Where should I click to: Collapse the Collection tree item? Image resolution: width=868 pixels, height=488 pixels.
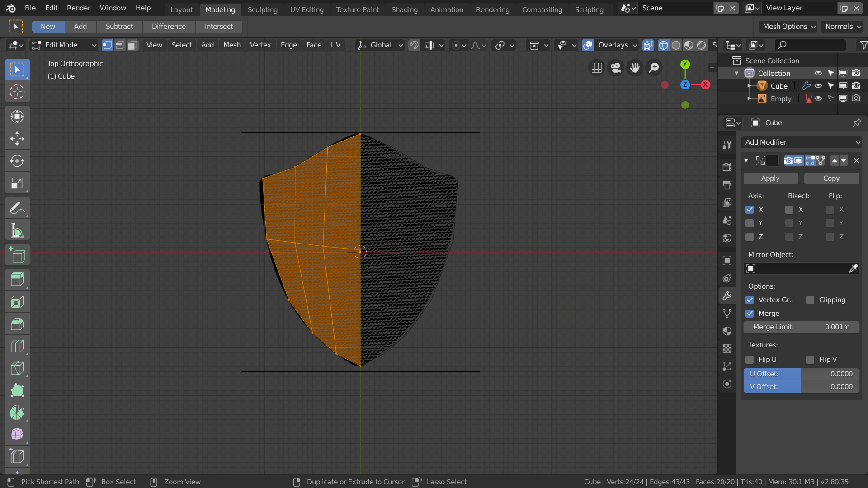pyautogui.click(x=736, y=73)
